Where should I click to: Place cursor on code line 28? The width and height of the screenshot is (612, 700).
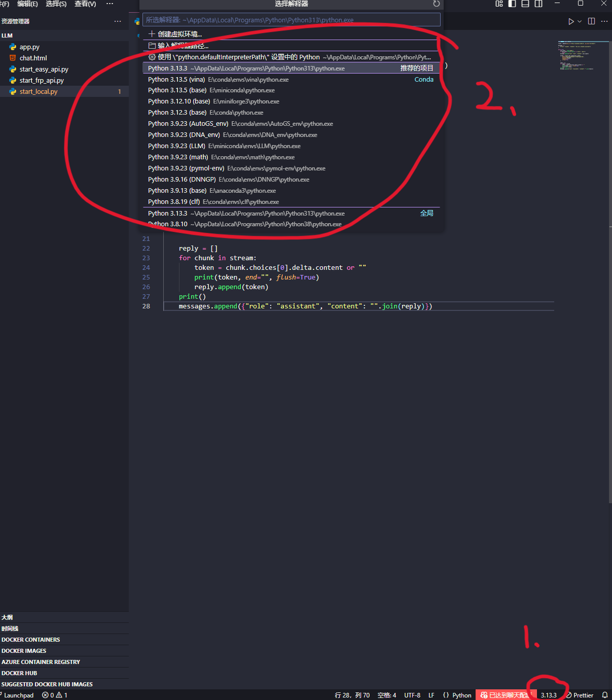point(358,306)
